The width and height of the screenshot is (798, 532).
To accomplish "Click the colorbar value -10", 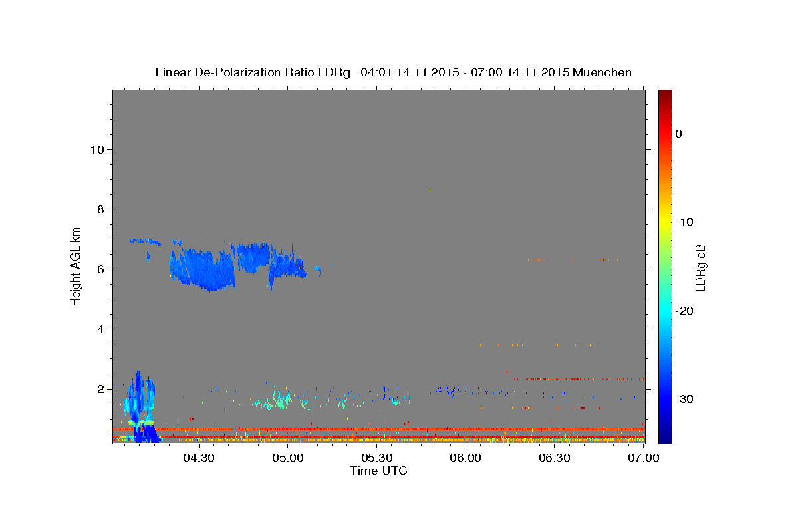I will pyautogui.click(x=684, y=222).
